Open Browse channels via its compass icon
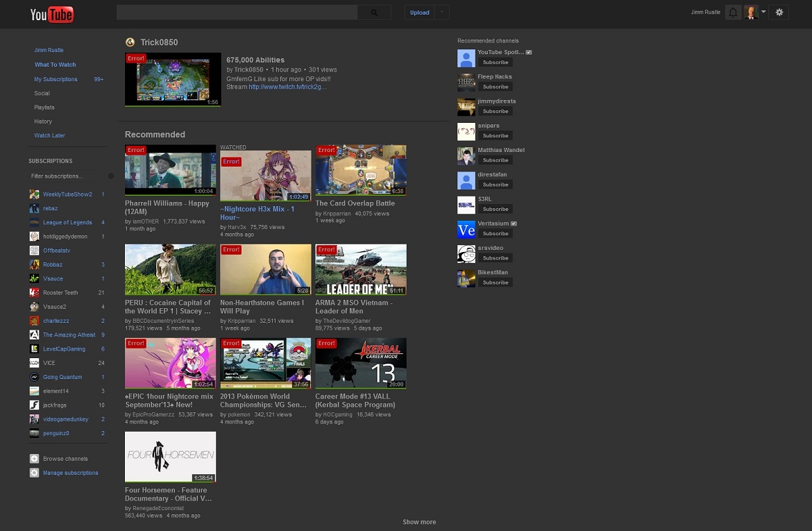 (34, 458)
